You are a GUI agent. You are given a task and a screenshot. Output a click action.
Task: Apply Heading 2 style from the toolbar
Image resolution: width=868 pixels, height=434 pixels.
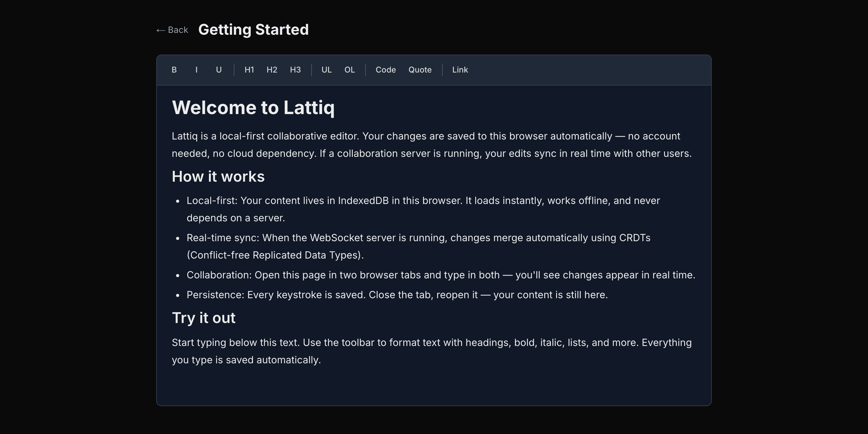click(x=272, y=70)
